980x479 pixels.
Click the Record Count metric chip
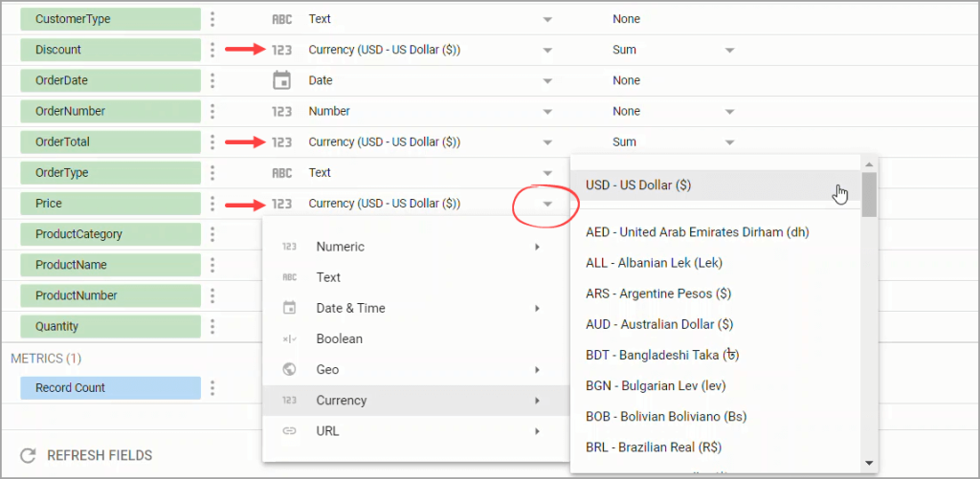point(111,388)
